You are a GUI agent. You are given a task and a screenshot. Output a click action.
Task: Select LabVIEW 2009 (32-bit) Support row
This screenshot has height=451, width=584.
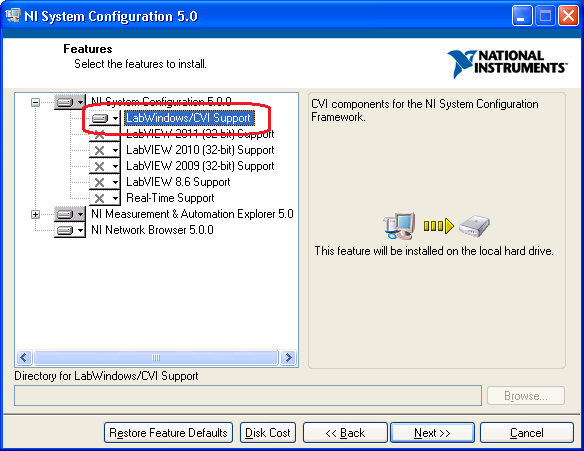click(x=200, y=166)
